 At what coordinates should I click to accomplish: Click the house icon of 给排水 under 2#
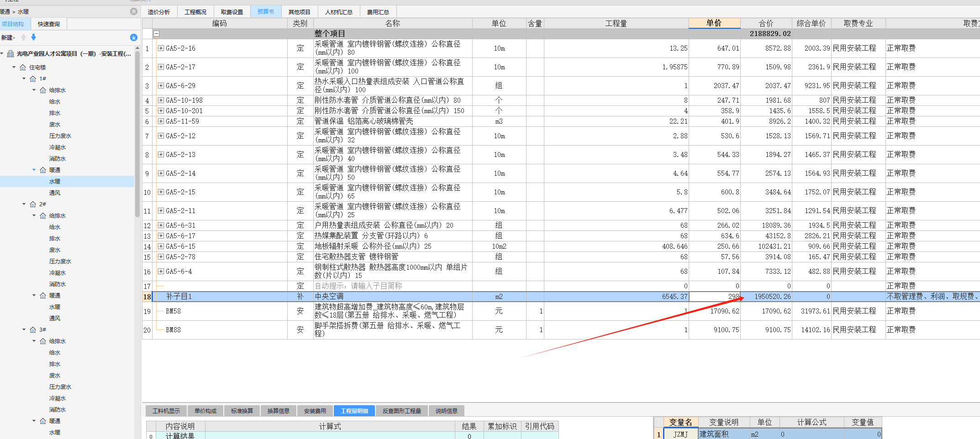[43, 216]
